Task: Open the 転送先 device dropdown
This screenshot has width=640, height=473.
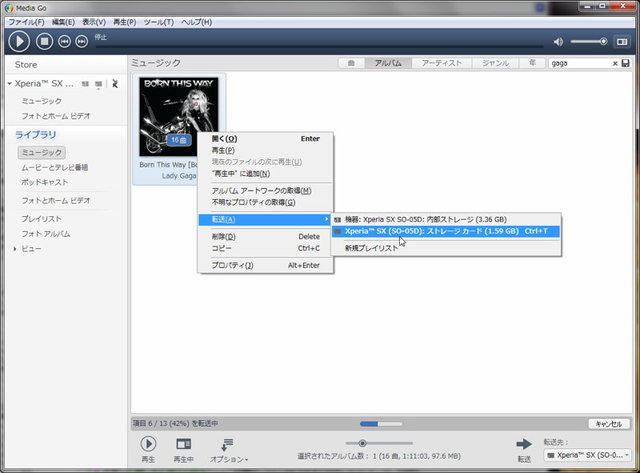Action: pyautogui.click(x=585, y=455)
